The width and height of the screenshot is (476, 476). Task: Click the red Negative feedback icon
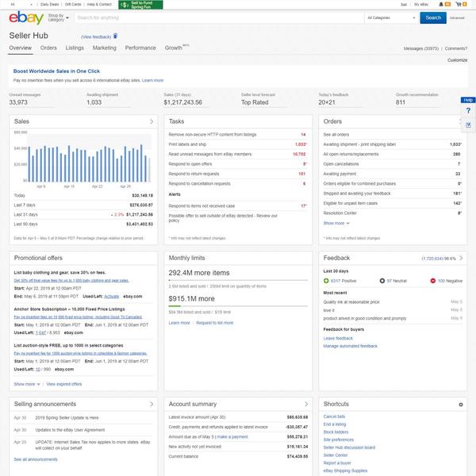pos(433,281)
